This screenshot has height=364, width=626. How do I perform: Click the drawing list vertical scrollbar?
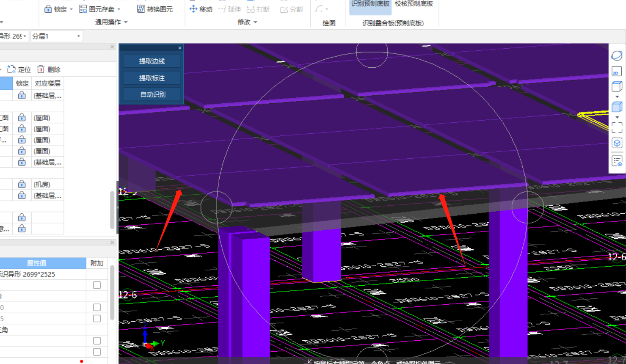click(x=112, y=210)
